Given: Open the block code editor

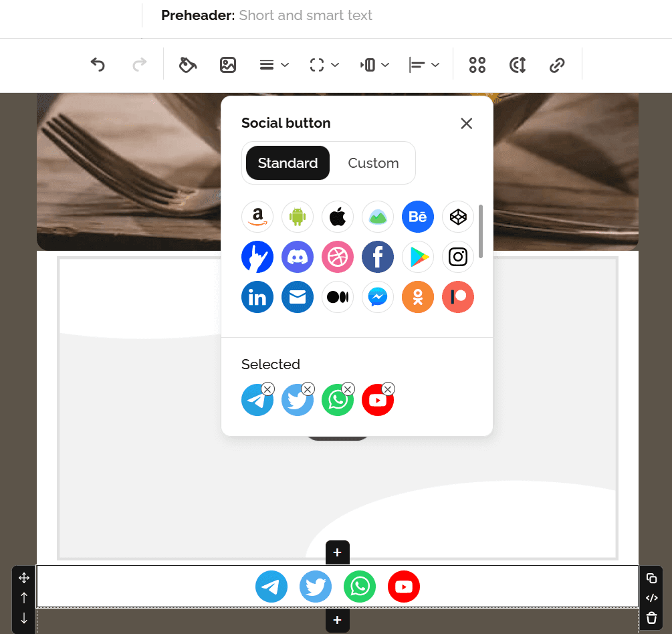Looking at the screenshot, I should click(651, 598).
